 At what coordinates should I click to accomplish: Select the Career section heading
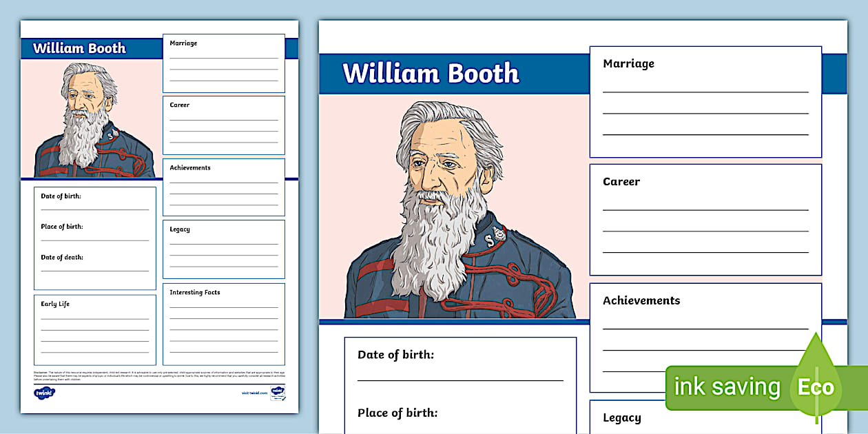pos(621,182)
